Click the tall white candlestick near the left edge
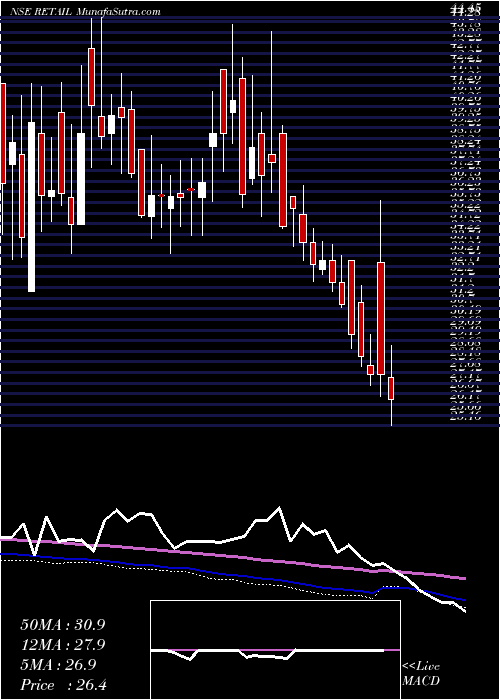Viewport: 500px width, 700px height. (x=31, y=207)
